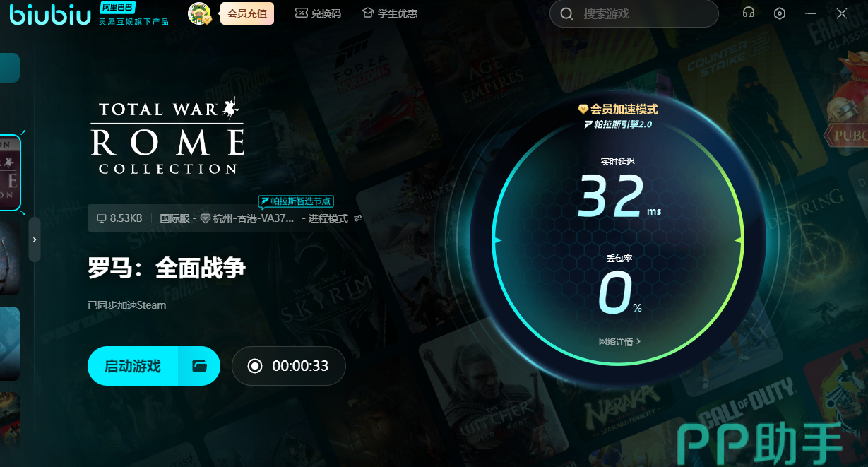Click the 8.53KB traffic monitor icon
Screen dimensions: 868x467
click(102, 218)
